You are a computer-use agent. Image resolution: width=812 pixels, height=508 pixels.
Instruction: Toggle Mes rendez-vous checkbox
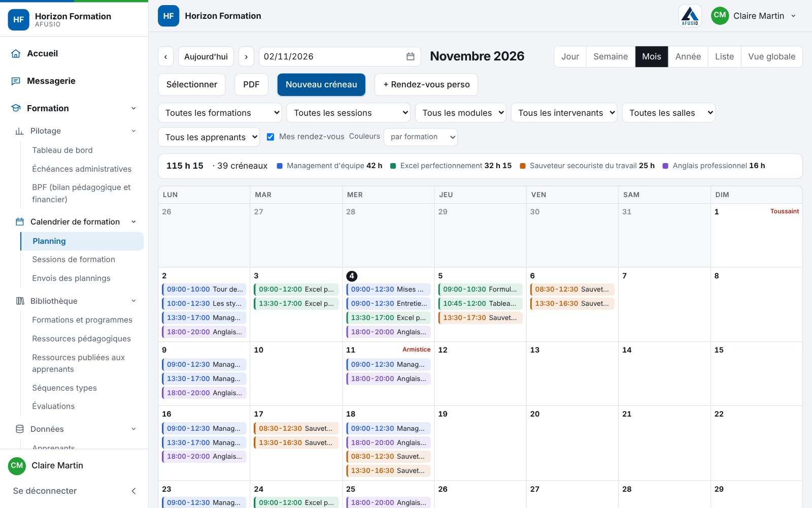click(270, 137)
